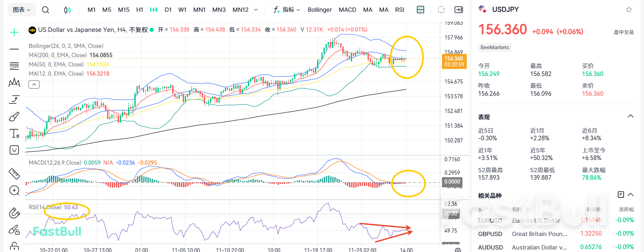Switch to the D1 timeframe tab
This screenshot has height=252, width=644.
[x=168, y=9]
